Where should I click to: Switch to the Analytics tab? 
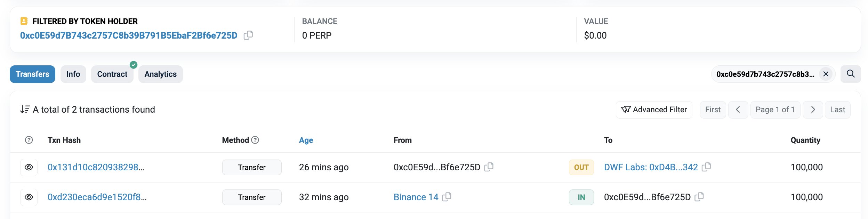point(160,74)
